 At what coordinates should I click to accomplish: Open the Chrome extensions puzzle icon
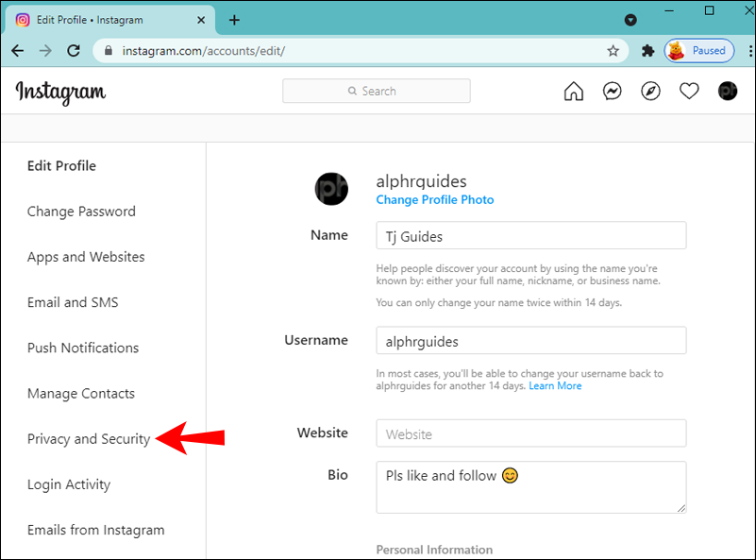(x=647, y=51)
